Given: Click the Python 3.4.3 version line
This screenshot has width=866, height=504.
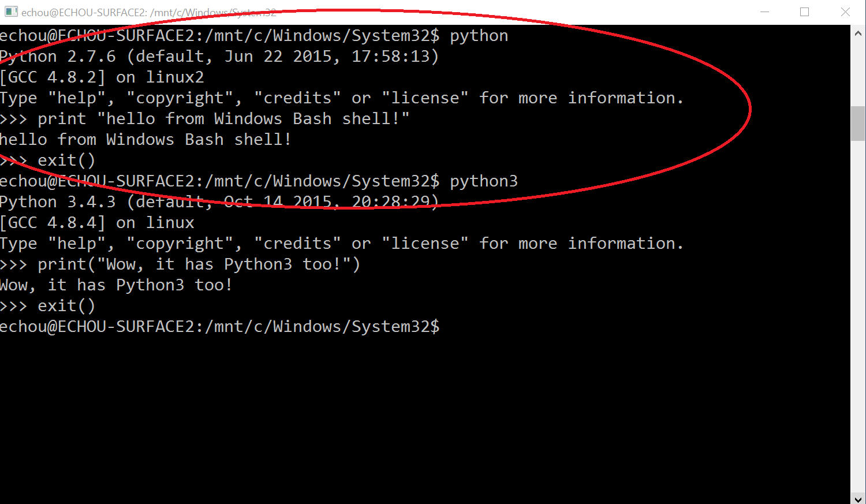Looking at the screenshot, I should 219,201.
